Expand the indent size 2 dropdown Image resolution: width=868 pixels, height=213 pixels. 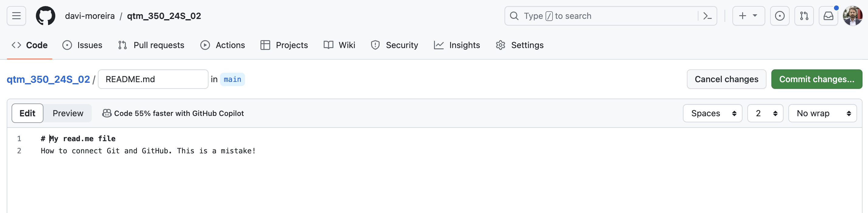(765, 113)
